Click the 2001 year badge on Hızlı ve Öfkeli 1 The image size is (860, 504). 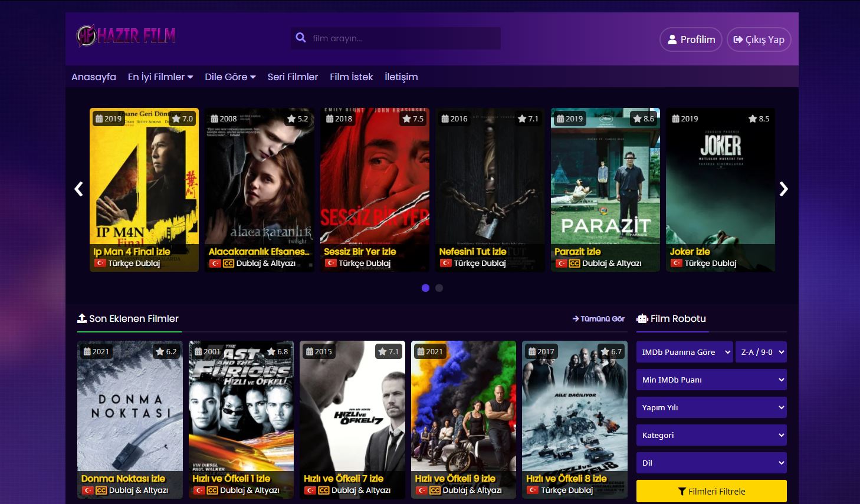208,351
